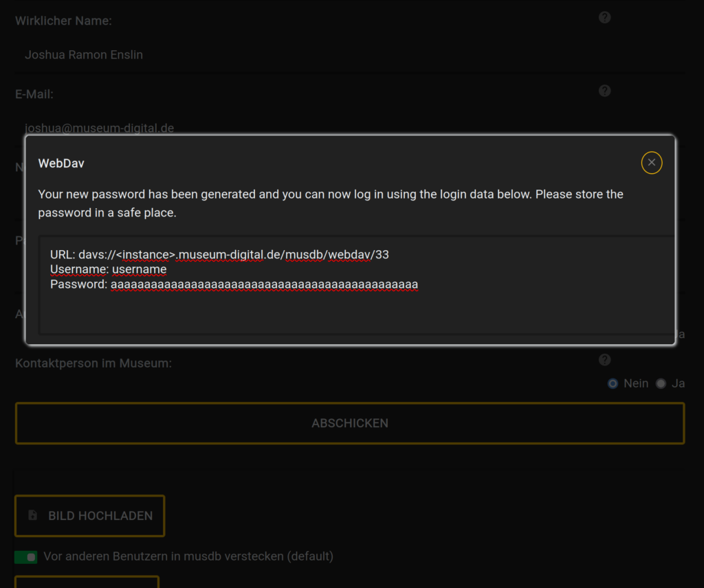Select Ja for Kontaktperson im Museum

(661, 383)
